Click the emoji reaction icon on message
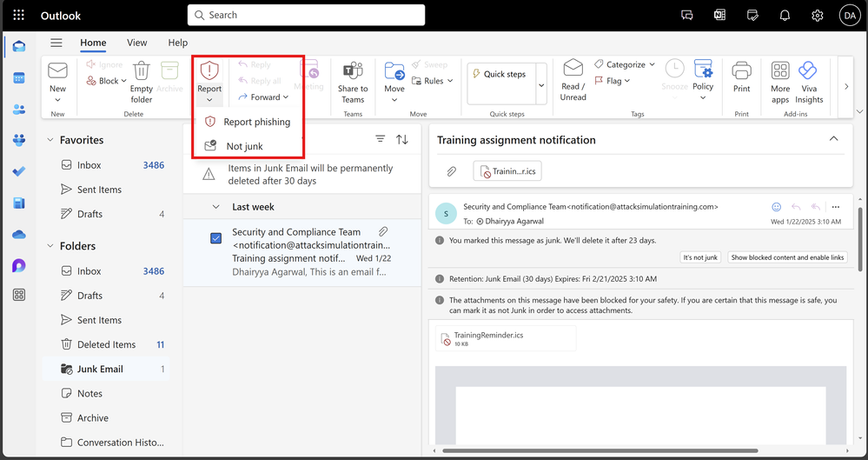 click(x=776, y=207)
